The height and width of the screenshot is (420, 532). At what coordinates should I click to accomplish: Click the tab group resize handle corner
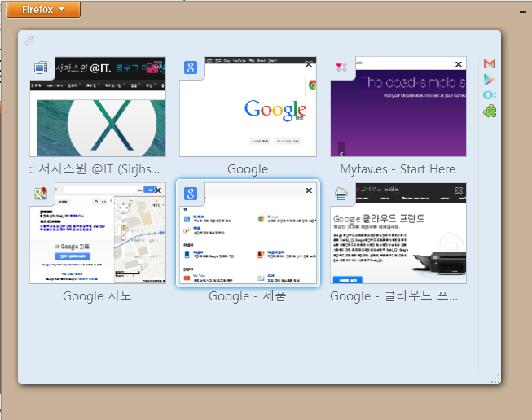tap(495, 379)
